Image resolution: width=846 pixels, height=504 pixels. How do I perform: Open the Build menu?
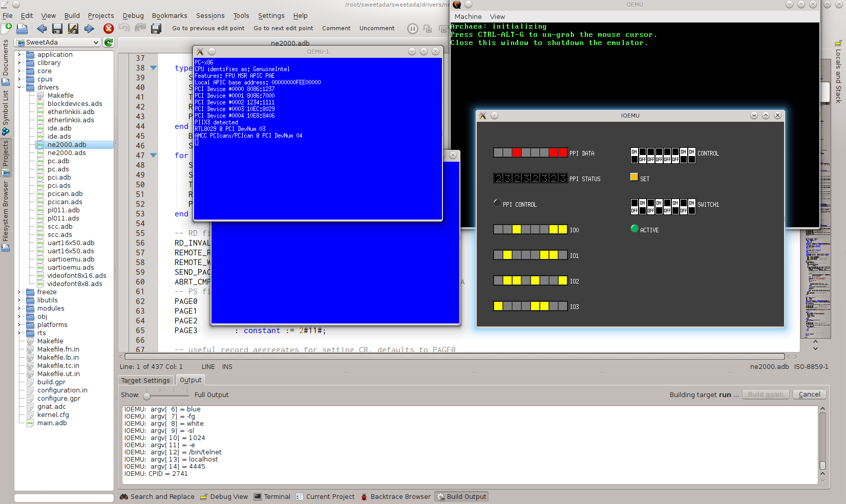[x=72, y=16]
